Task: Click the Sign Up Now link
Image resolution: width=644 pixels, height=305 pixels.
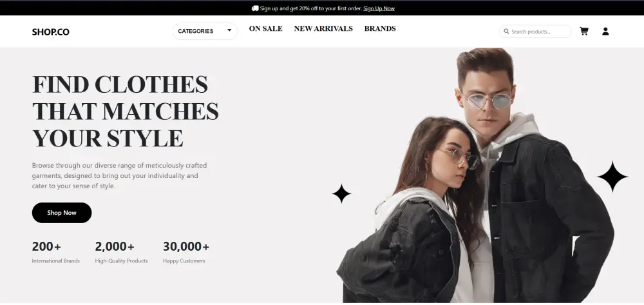Action: [379, 8]
